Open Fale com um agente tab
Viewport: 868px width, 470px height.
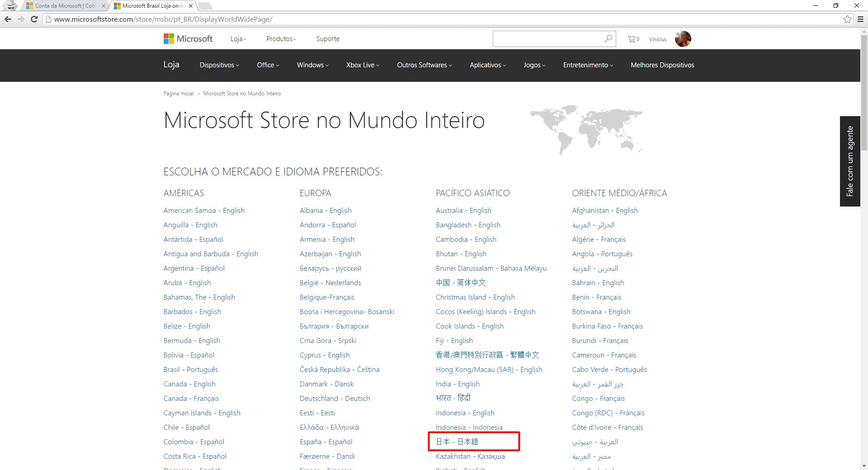point(850,161)
